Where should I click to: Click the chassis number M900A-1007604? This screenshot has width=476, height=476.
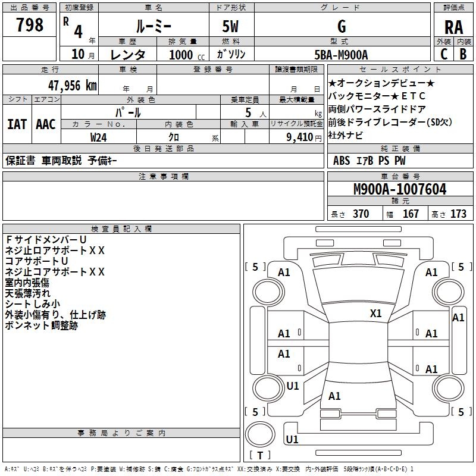coord(400,189)
